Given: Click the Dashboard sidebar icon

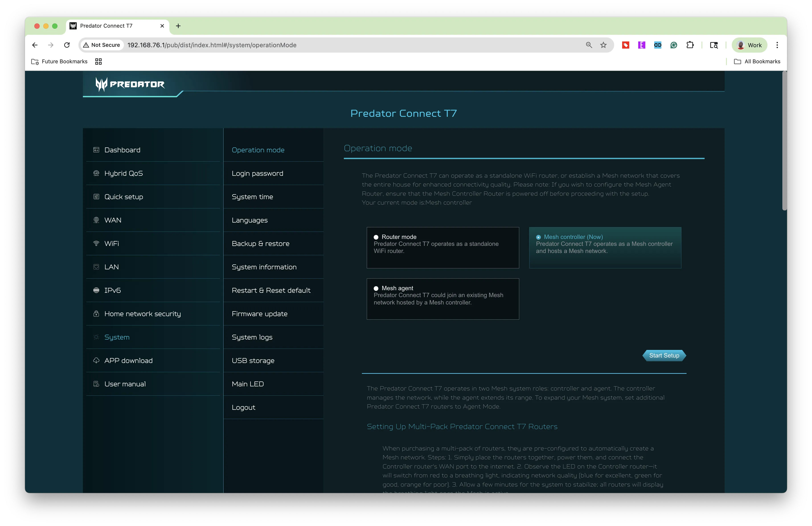Looking at the screenshot, I should [96, 150].
